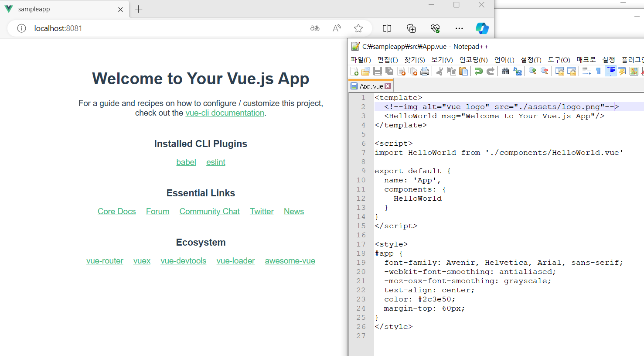
Task: Click the Zoom In magnifier icon
Action: (532, 71)
